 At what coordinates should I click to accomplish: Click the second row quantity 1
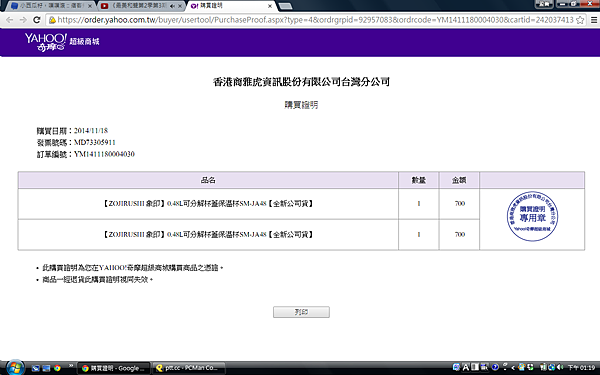coord(419,234)
